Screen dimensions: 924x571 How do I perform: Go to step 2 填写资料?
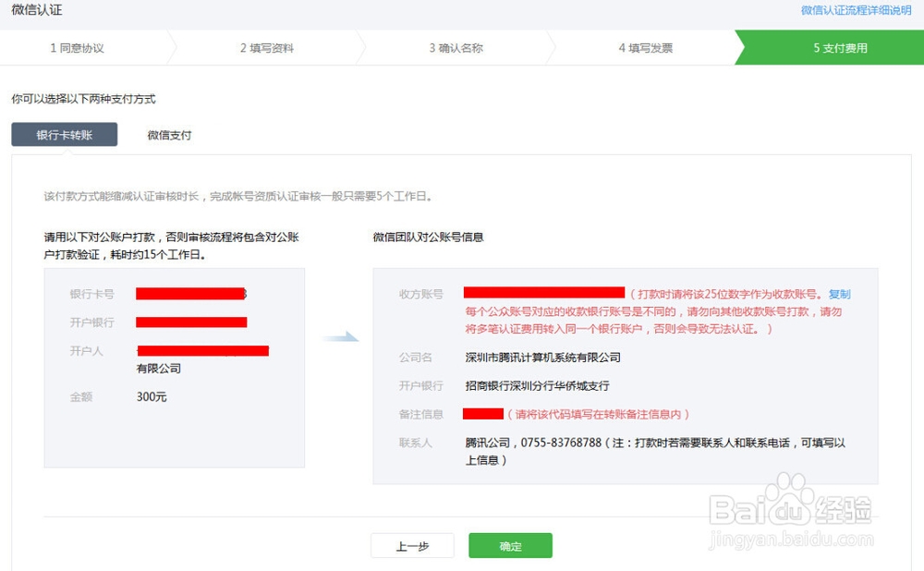click(x=268, y=47)
